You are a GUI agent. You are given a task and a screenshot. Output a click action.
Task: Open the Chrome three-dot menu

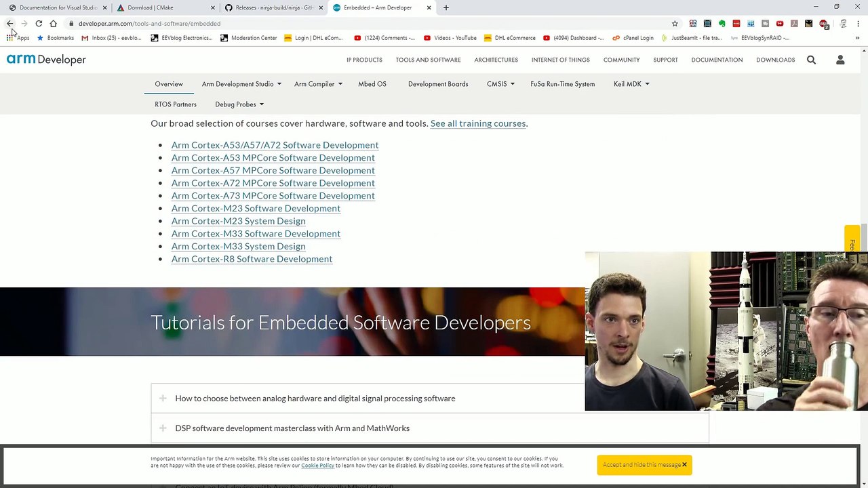[858, 24]
